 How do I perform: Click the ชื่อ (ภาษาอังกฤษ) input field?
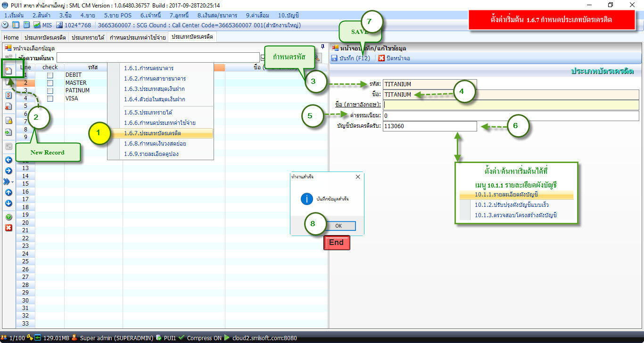[x=511, y=105]
